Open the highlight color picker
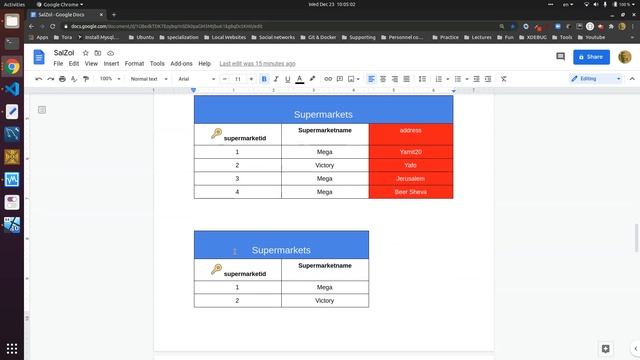 point(312,79)
